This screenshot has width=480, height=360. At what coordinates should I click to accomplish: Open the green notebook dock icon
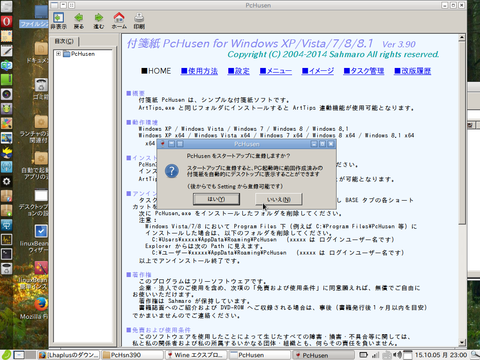pos(6,80)
